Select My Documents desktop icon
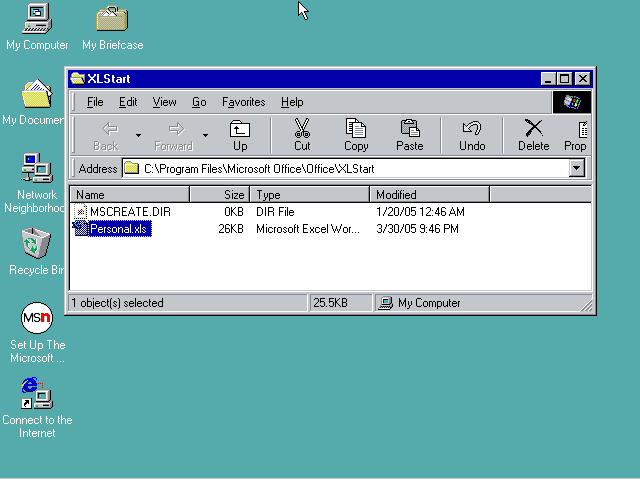This screenshot has height=480, width=640. click(34, 102)
